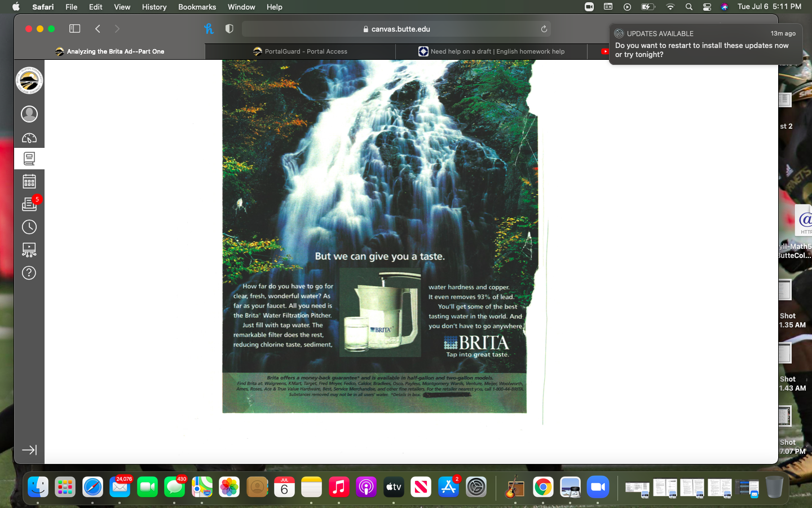Open the Canvas Calendar sidebar icon

point(29,181)
